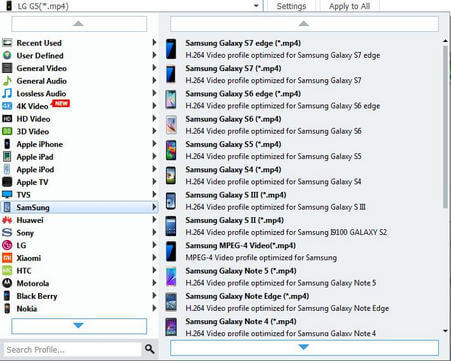
Task: Open the LG G5 profile dropdown
Action: click(256, 6)
